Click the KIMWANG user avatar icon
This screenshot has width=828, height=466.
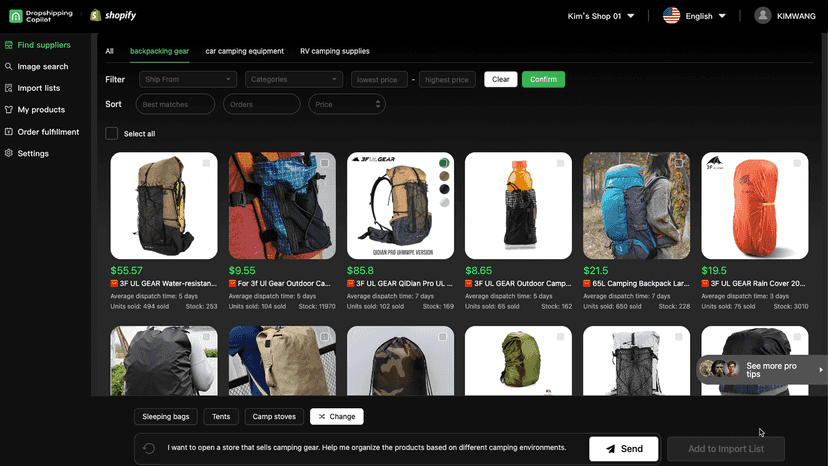tap(763, 15)
